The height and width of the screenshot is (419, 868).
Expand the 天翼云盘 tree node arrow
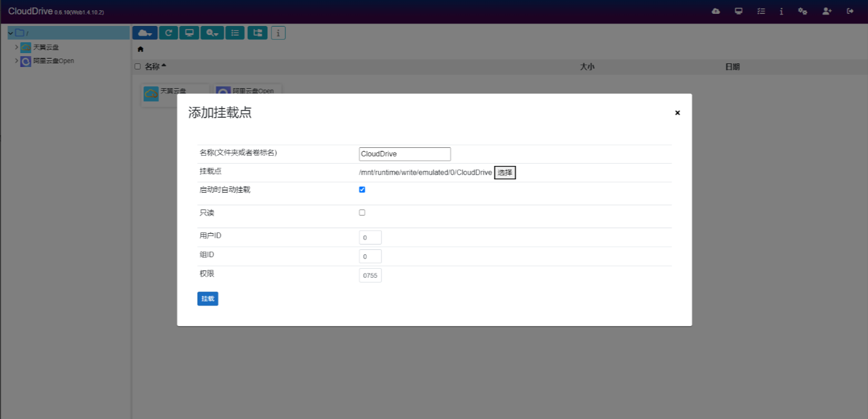pos(16,47)
